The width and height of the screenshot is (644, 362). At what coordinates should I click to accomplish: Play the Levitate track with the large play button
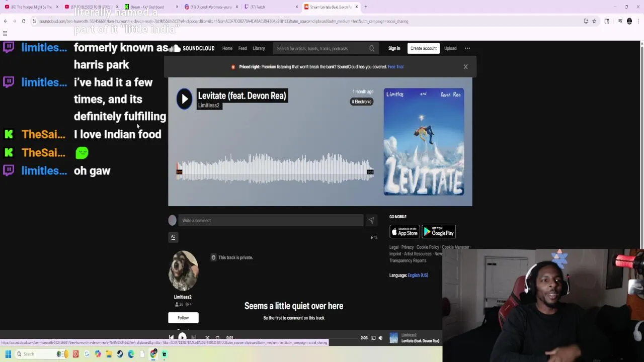pyautogui.click(x=184, y=99)
